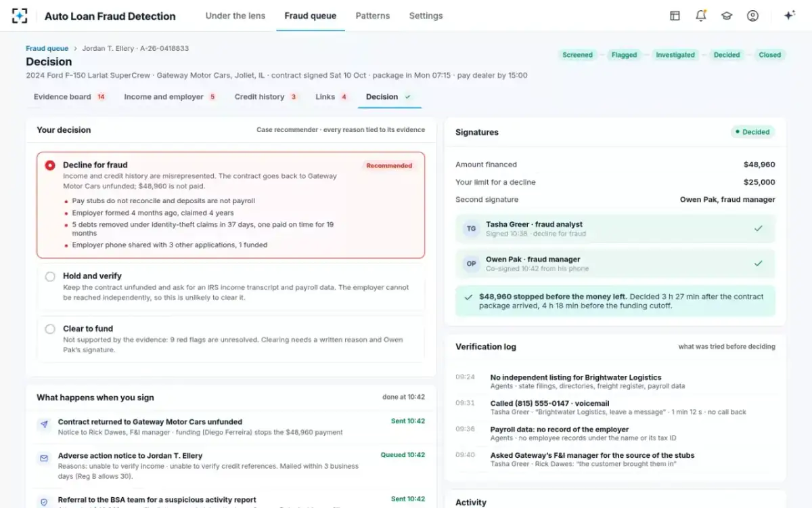Screen dimensions: 812x508
Task: Click the Investigated stage pill
Action: pyautogui.click(x=675, y=55)
